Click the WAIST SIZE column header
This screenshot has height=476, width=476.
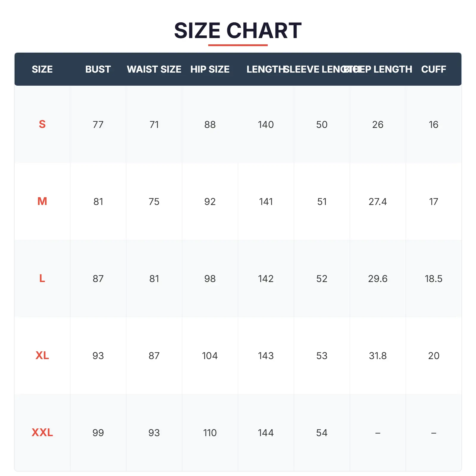(x=154, y=69)
